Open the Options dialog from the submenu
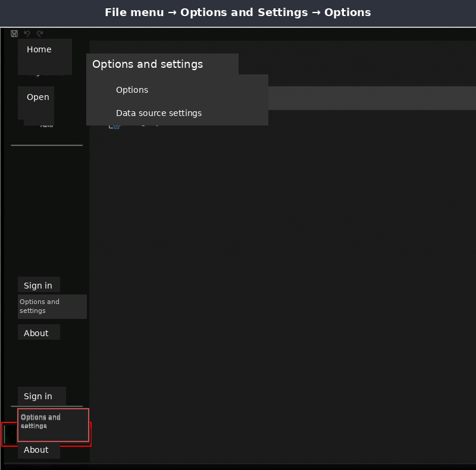 click(132, 90)
